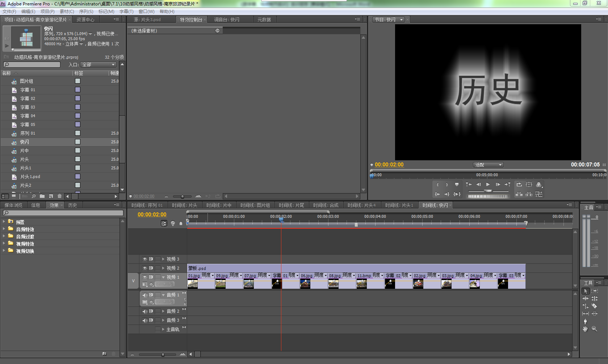Switch to the 时间线: 片尾 tab
This screenshot has width=608, height=364.
[291, 205]
